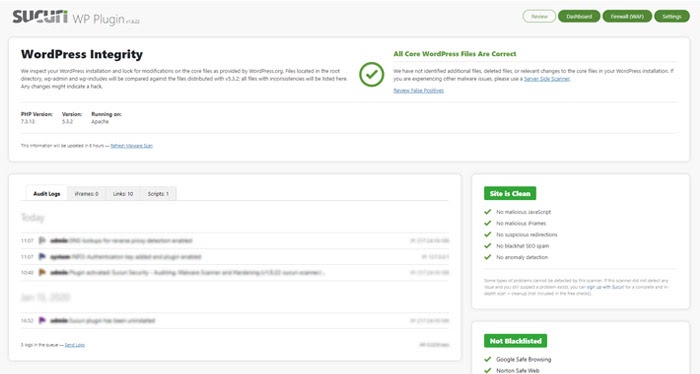Click the No malicious JavaScript text
The height and width of the screenshot is (374, 700).
pyautogui.click(x=523, y=212)
